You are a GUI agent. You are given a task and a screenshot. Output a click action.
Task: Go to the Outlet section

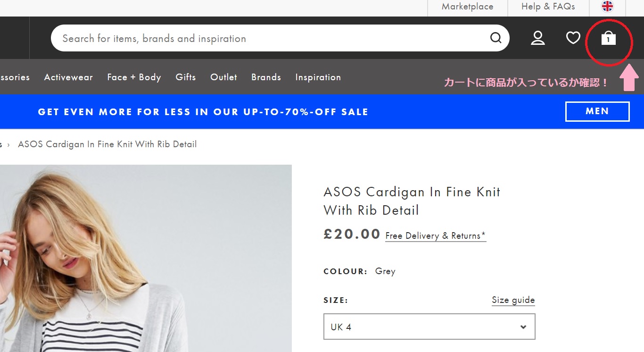(223, 77)
